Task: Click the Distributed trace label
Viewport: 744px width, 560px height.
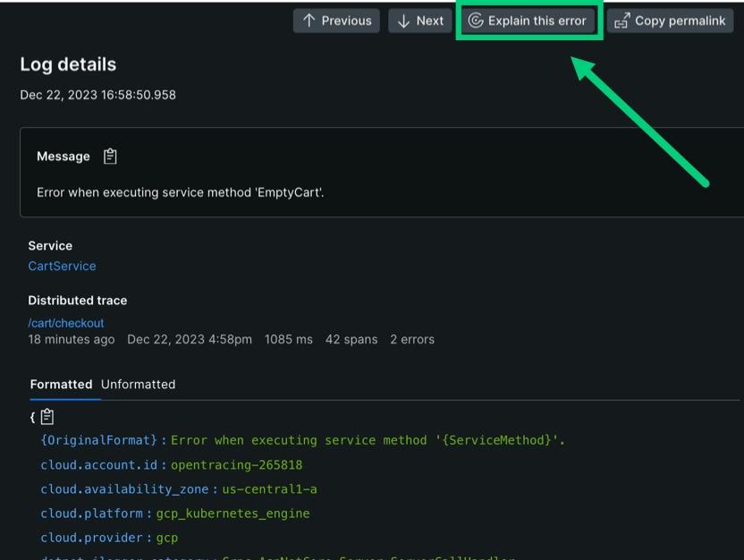Action: (77, 301)
